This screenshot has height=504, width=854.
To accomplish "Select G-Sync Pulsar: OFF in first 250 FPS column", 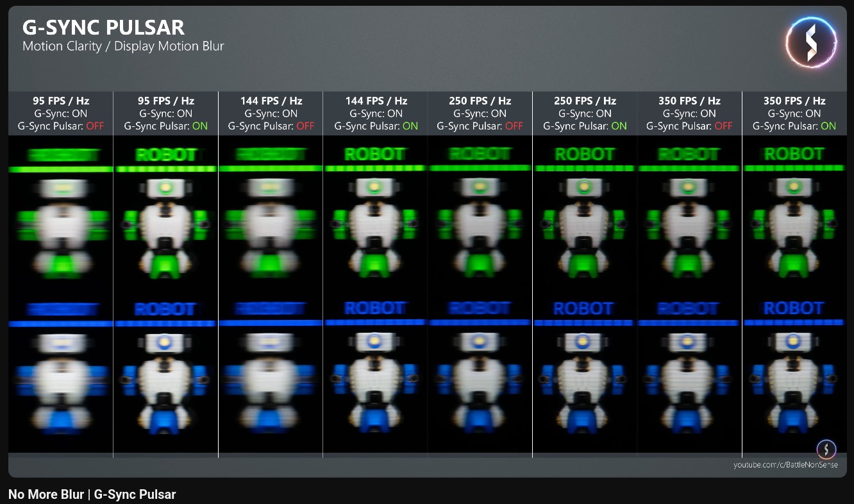I will 480,126.
